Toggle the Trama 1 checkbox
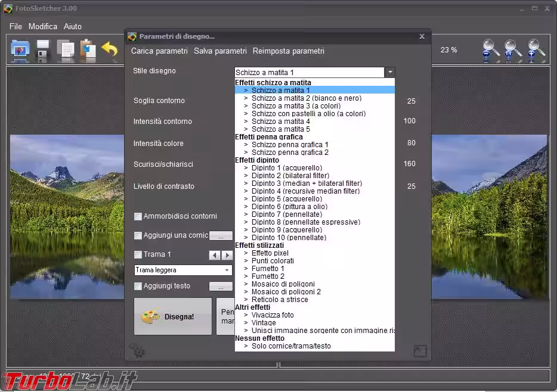The image size is (557, 392). point(138,255)
